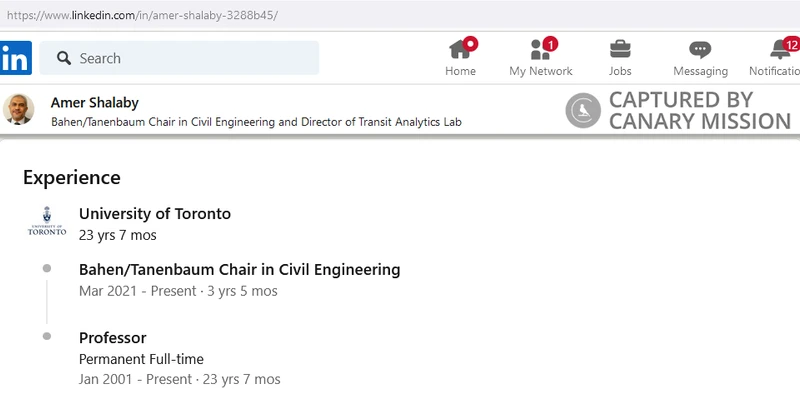This screenshot has height=409, width=800.
Task: Open the Home feed icon
Action: pyautogui.click(x=460, y=49)
